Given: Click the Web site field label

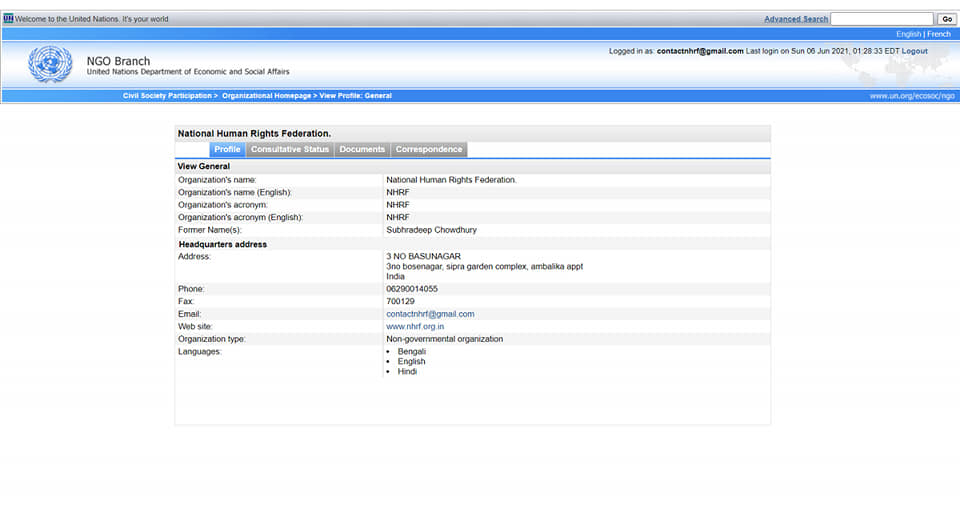Looking at the screenshot, I should pos(195,327).
